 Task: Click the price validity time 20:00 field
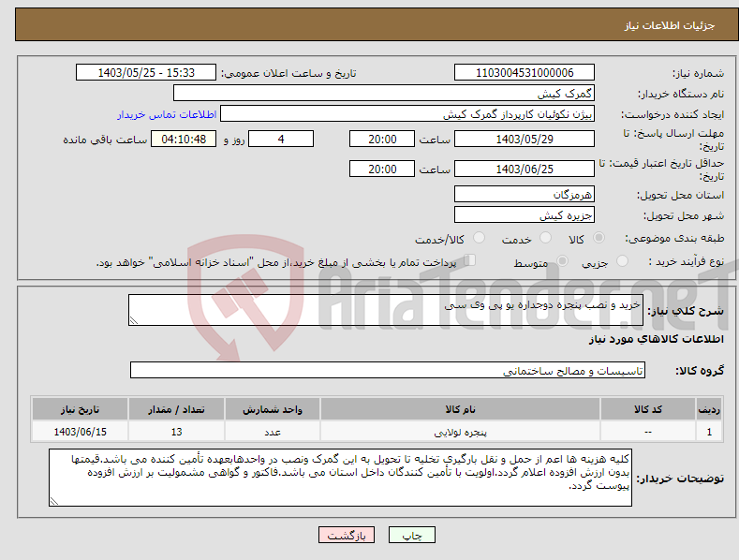(382, 169)
